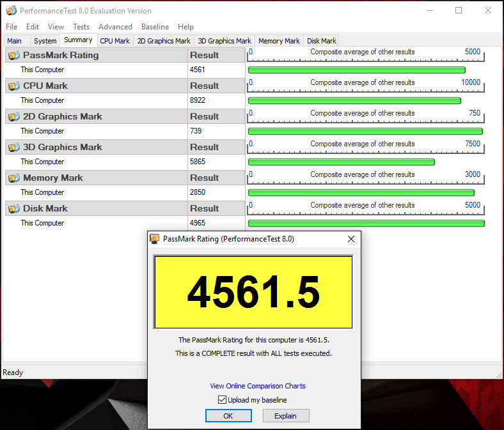Click the PerformanceTest app icon in title bar

12,11
